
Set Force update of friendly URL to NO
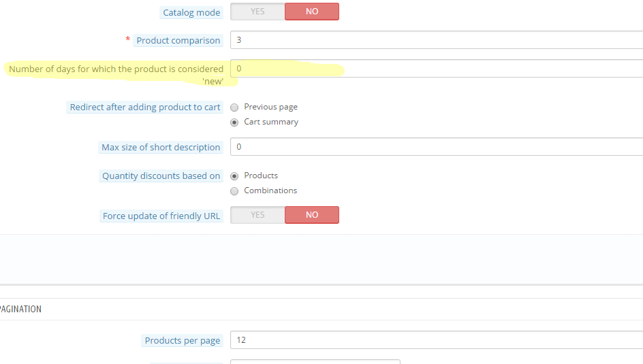tap(312, 215)
